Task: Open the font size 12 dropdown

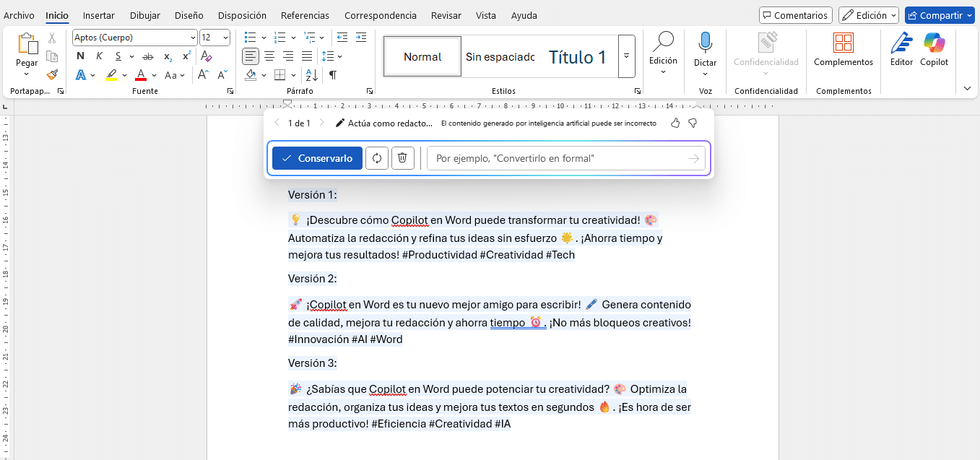Action: click(225, 38)
